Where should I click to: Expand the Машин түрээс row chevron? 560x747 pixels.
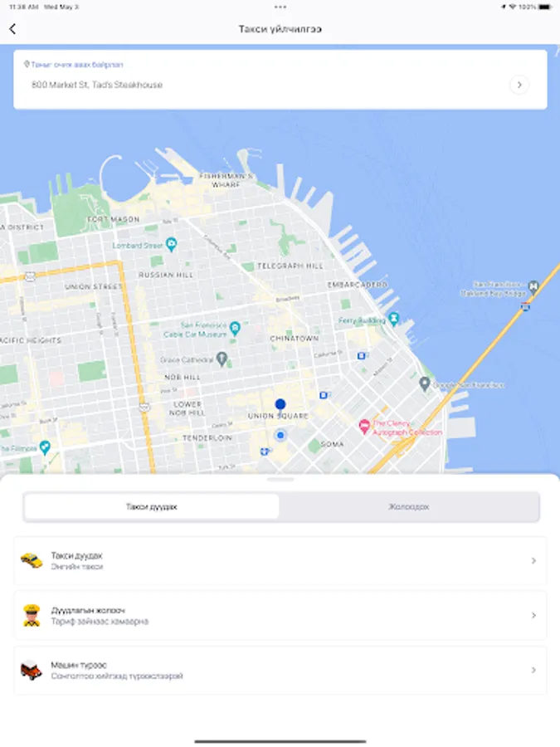(533, 670)
